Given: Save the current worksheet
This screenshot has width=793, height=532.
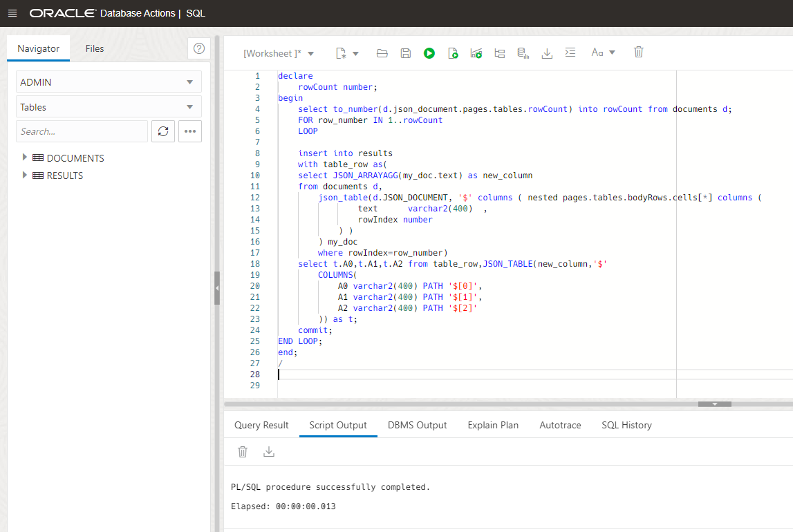Looking at the screenshot, I should point(406,53).
